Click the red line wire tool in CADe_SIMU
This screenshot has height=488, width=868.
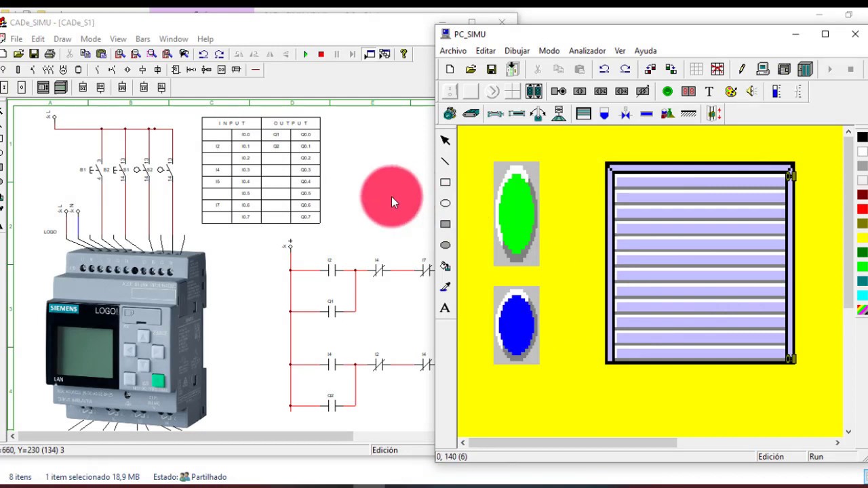point(256,70)
